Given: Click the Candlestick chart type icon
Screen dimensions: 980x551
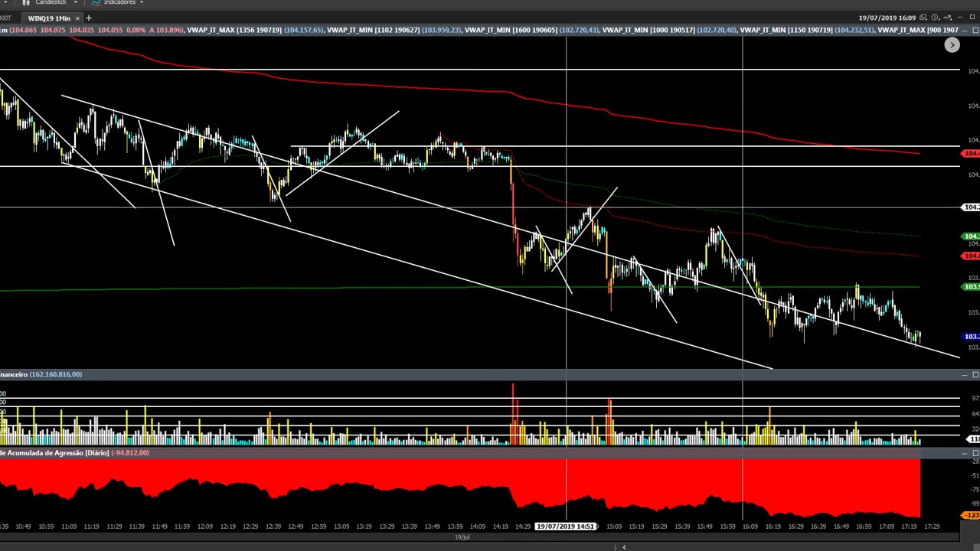Looking at the screenshot, I should (x=26, y=2).
